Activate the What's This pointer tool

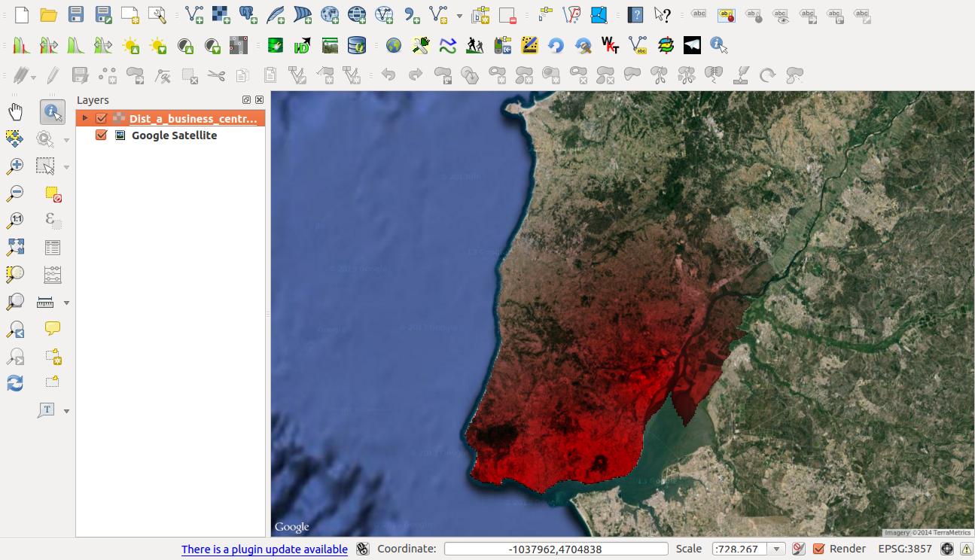coord(662,14)
